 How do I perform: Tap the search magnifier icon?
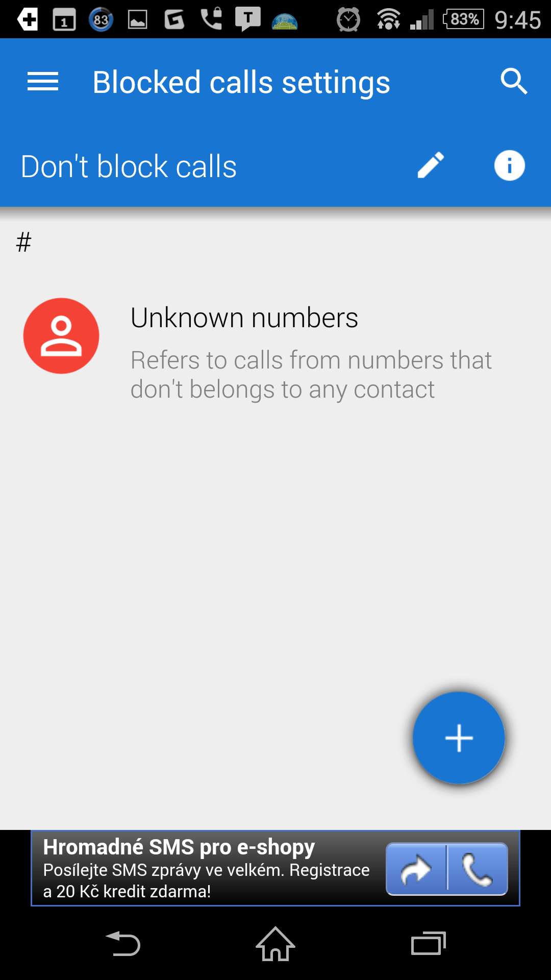tap(514, 82)
